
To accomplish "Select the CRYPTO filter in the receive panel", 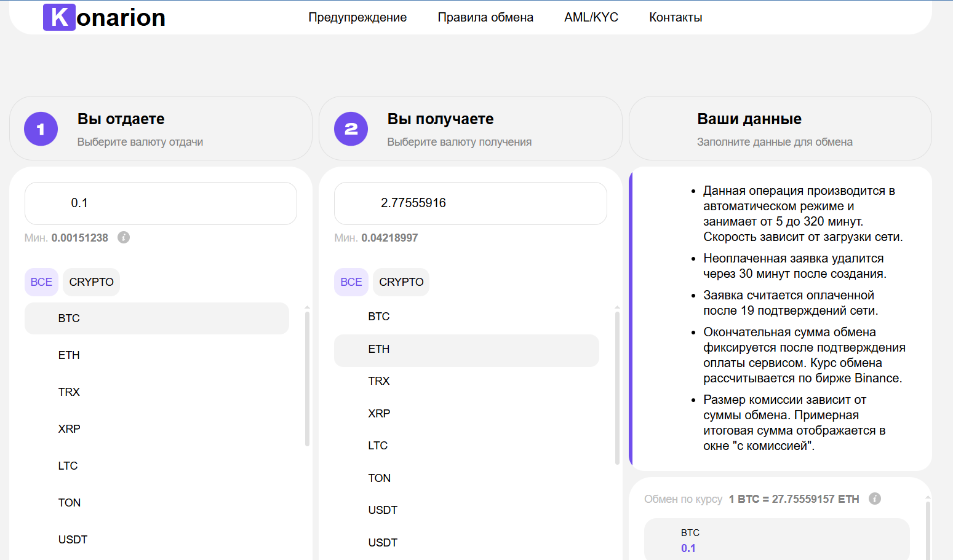I will tap(401, 282).
